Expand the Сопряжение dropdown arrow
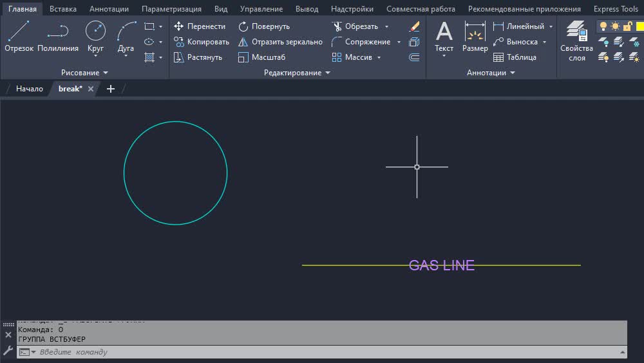Viewport: 644px width, 363px height. pyautogui.click(x=399, y=42)
